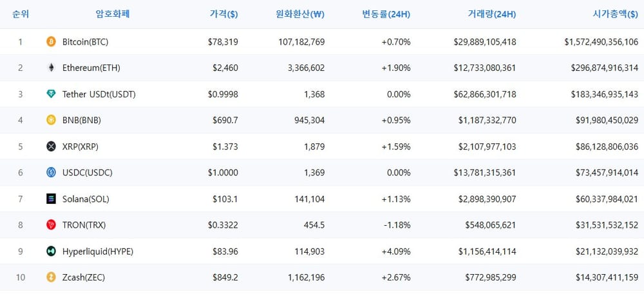
Task: Click the XRP coin icon
Action: (51, 146)
